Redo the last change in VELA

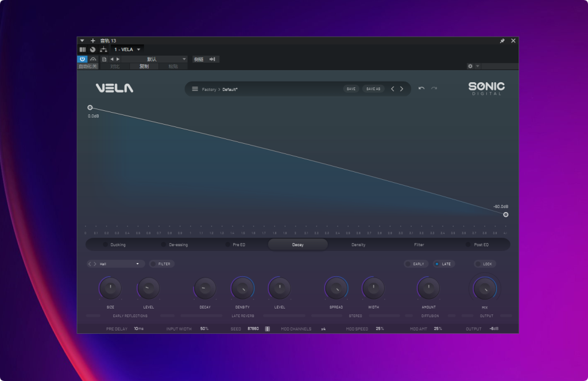pos(434,88)
